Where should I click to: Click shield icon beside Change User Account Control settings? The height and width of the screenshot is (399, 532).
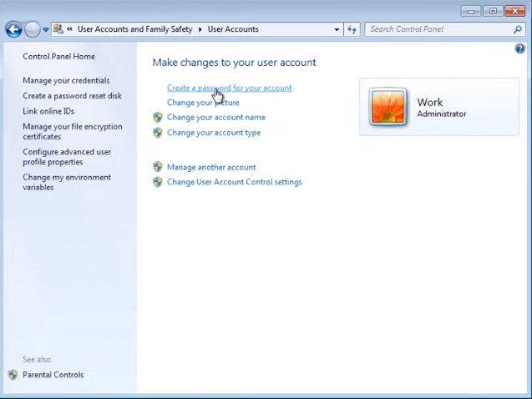click(x=157, y=182)
